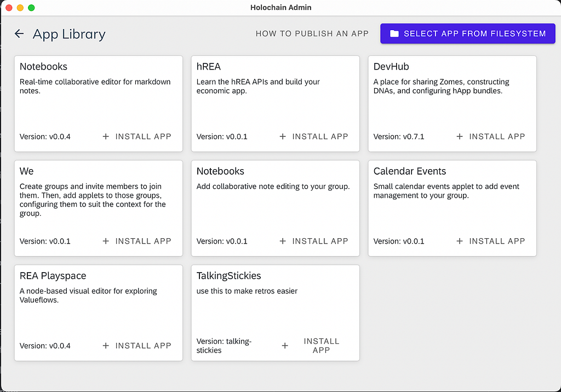Install the REA Playspace app

click(137, 345)
